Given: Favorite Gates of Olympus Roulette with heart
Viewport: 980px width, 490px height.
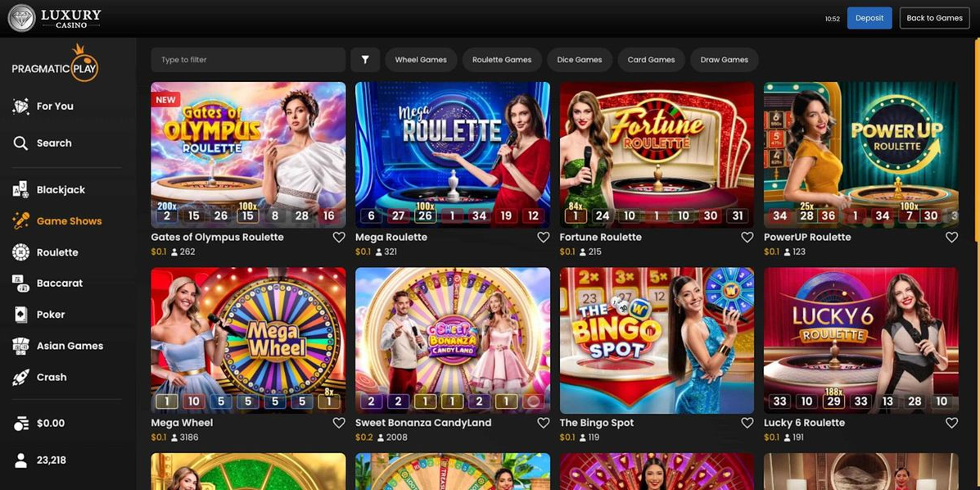Looking at the screenshot, I should tap(339, 237).
